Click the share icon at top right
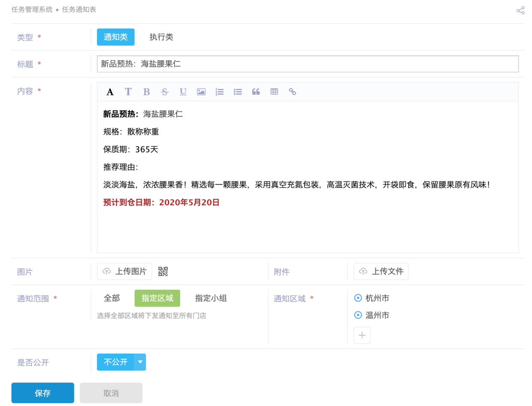The width and height of the screenshot is (532, 406). tap(520, 10)
